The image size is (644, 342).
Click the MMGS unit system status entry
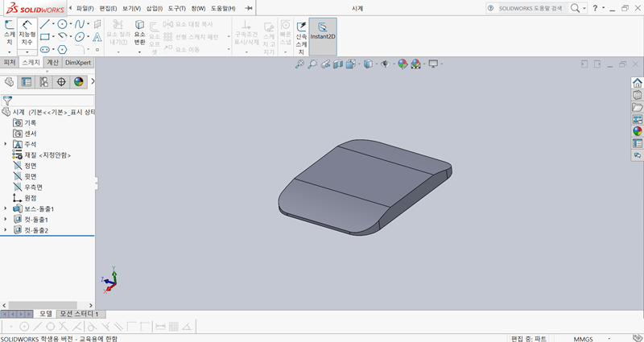(584, 339)
